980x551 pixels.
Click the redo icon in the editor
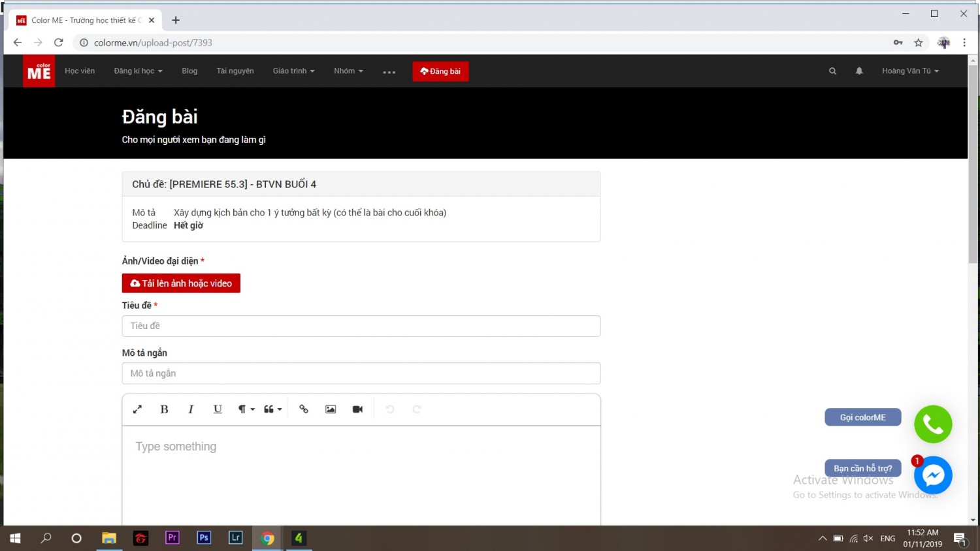417,409
